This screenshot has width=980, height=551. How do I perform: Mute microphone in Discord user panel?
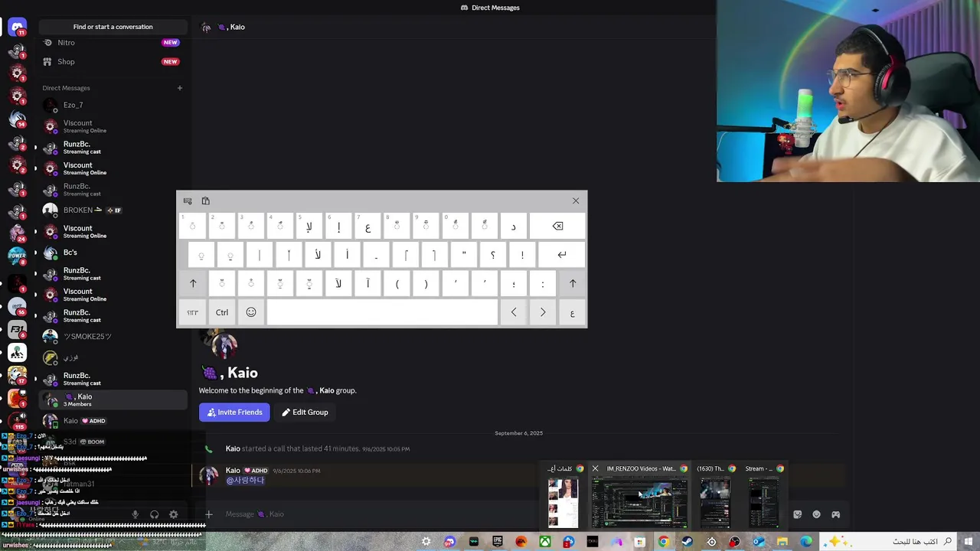click(136, 515)
